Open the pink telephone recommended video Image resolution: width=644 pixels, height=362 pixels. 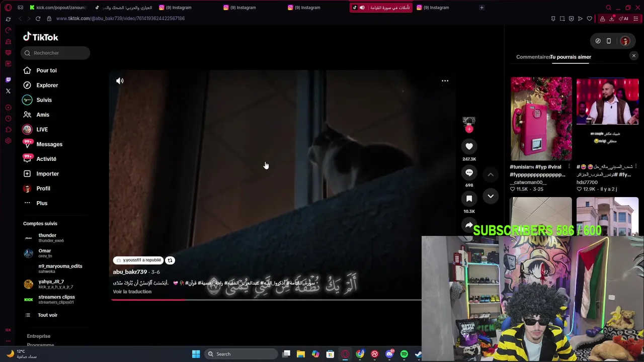(x=541, y=119)
